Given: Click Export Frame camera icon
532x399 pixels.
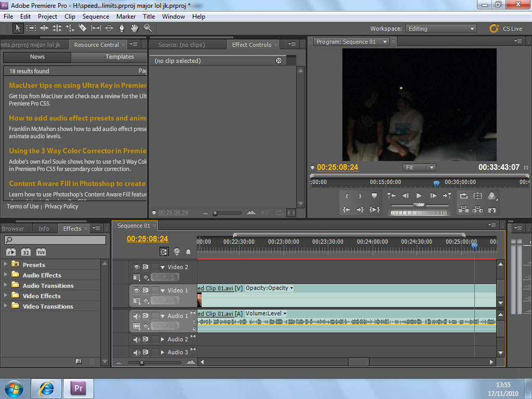Looking at the screenshot, I should click(x=492, y=210).
